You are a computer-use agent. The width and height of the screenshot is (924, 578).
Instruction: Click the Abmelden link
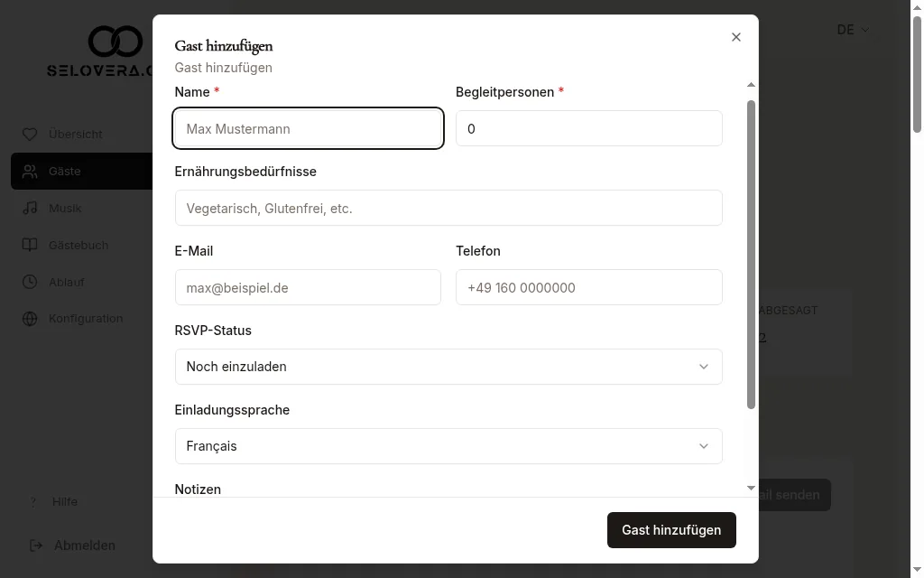coord(84,545)
